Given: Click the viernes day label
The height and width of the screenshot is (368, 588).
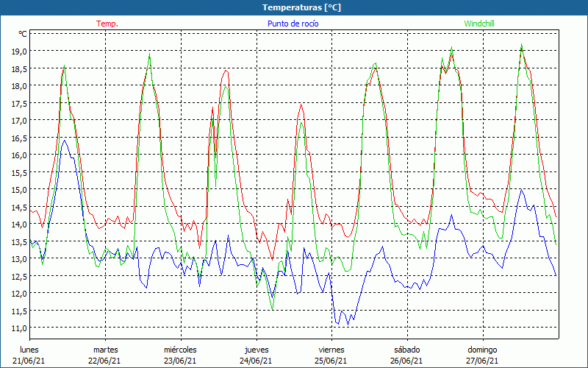Looking at the screenshot, I should (331, 350).
